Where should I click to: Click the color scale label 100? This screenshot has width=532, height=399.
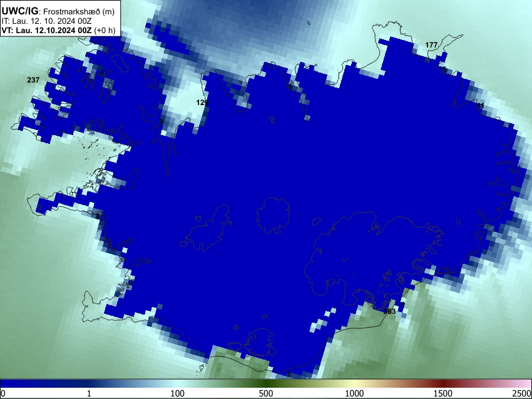[178, 393]
